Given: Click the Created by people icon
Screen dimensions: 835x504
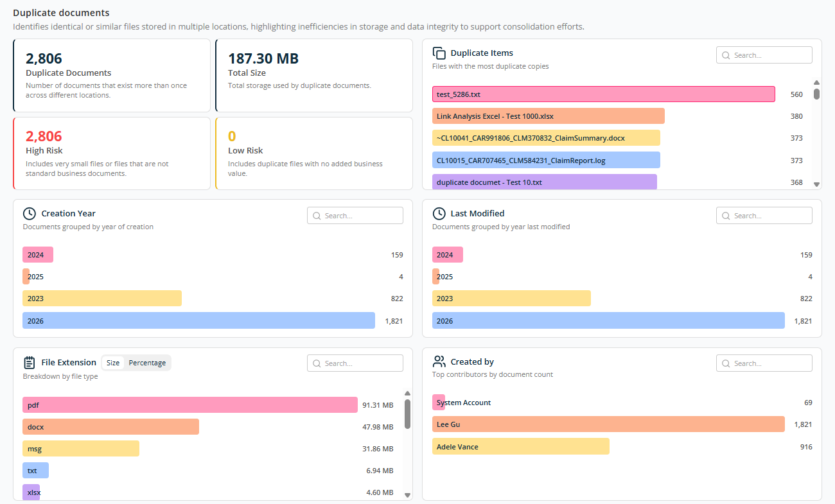Looking at the screenshot, I should pyautogui.click(x=439, y=361).
